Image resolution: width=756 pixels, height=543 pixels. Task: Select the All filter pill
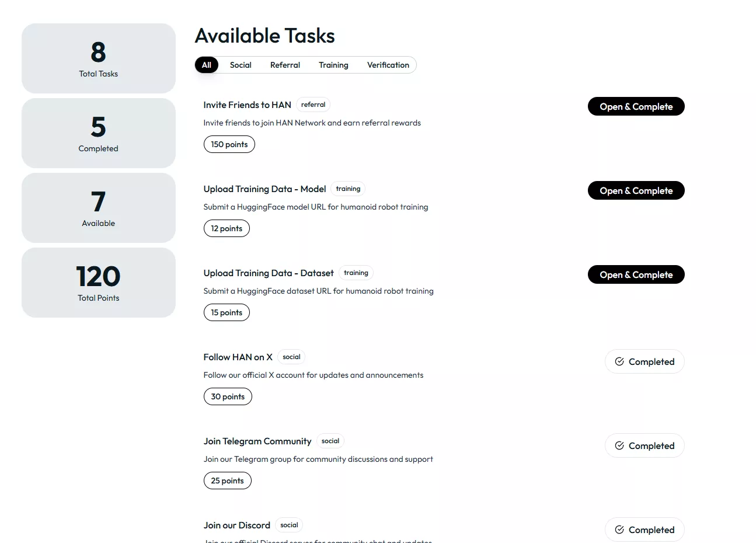pos(206,65)
